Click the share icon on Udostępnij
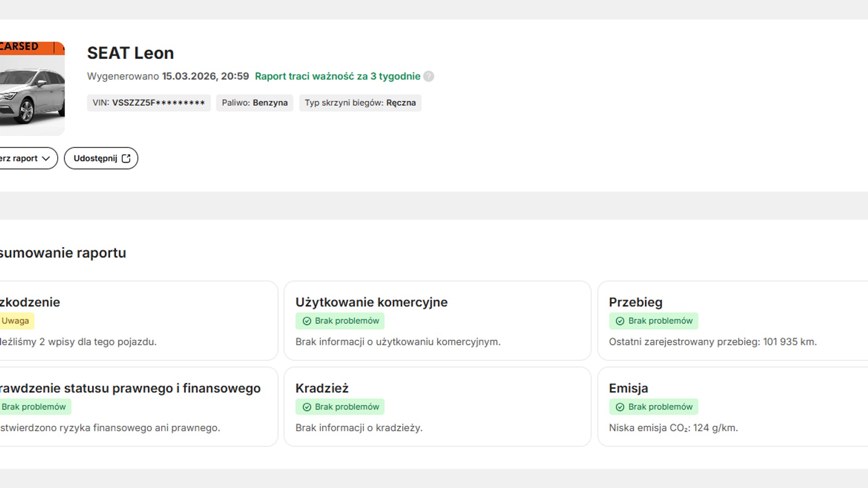Screen dimensions: 868x488 click(x=126, y=158)
